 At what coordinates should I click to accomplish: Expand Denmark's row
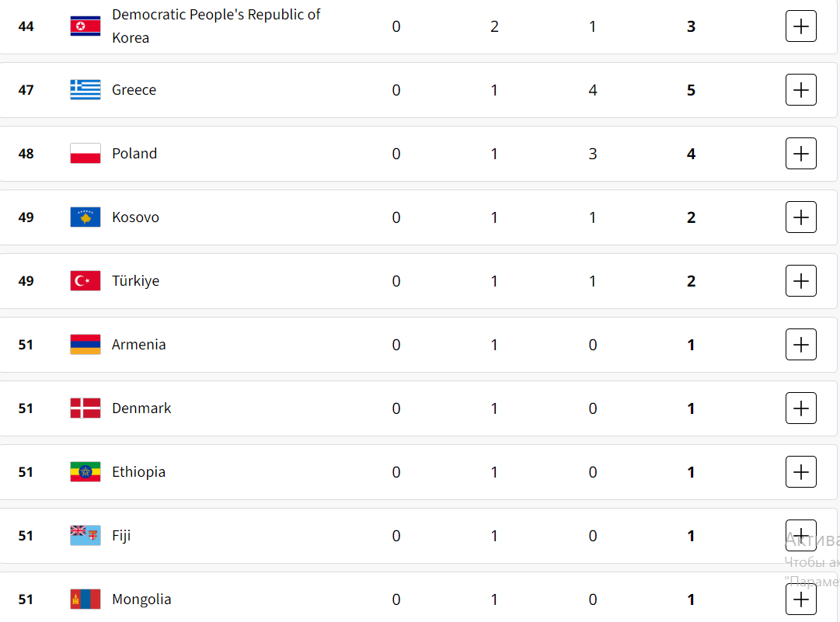[801, 408]
